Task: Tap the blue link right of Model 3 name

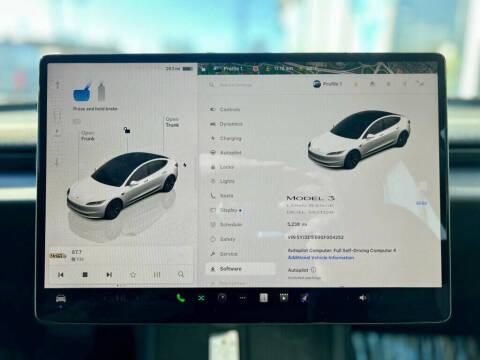Action: pos(421,203)
